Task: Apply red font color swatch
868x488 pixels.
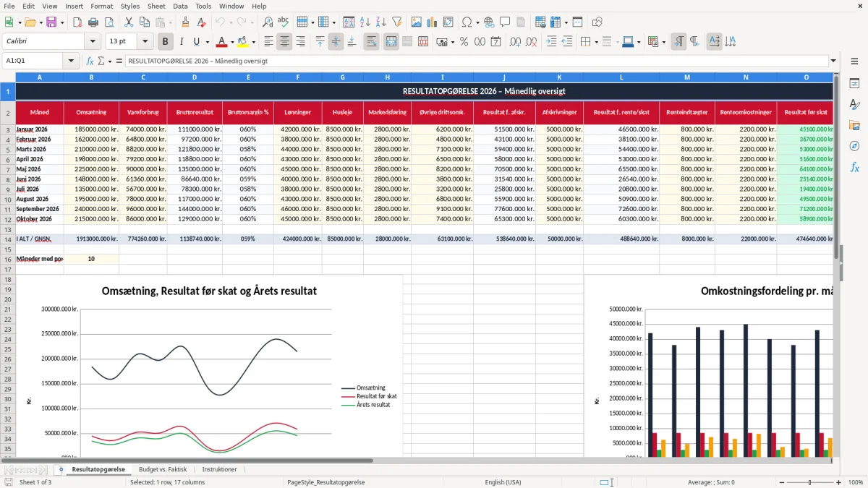Action: 222,42
